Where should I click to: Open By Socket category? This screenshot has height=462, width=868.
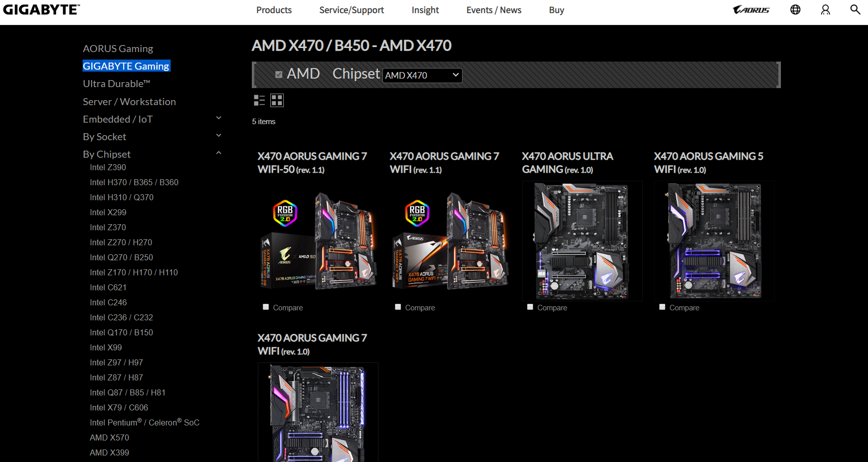point(105,137)
